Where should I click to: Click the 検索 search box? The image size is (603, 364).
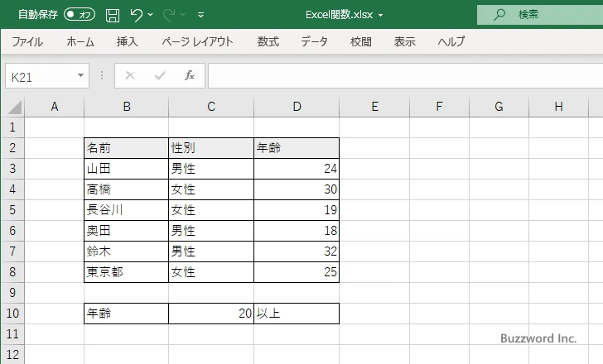(540, 15)
